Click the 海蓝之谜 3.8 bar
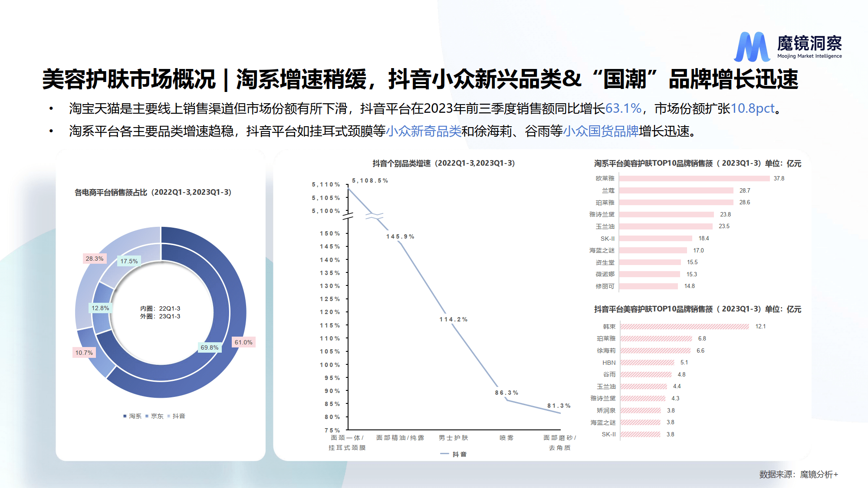 [x=641, y=422]
